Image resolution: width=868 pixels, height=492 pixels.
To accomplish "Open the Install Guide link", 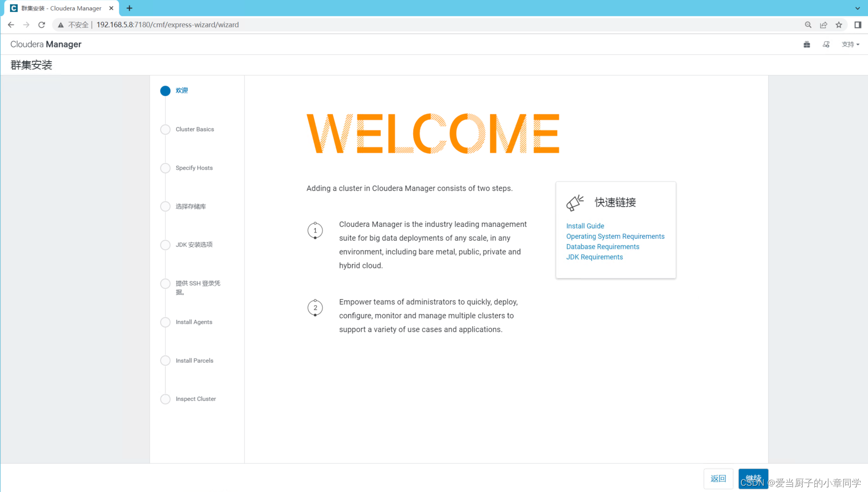I will (585, 226).
